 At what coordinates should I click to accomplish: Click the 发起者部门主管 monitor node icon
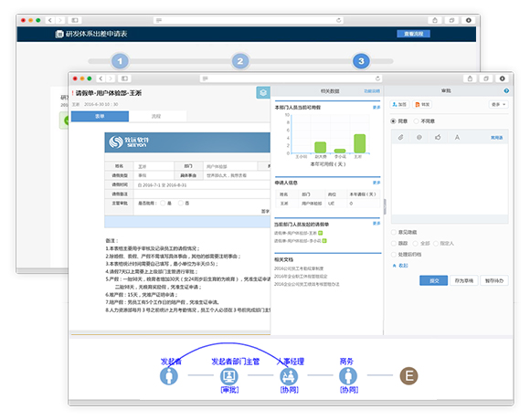pyautogui.click(x=229, y=376)
